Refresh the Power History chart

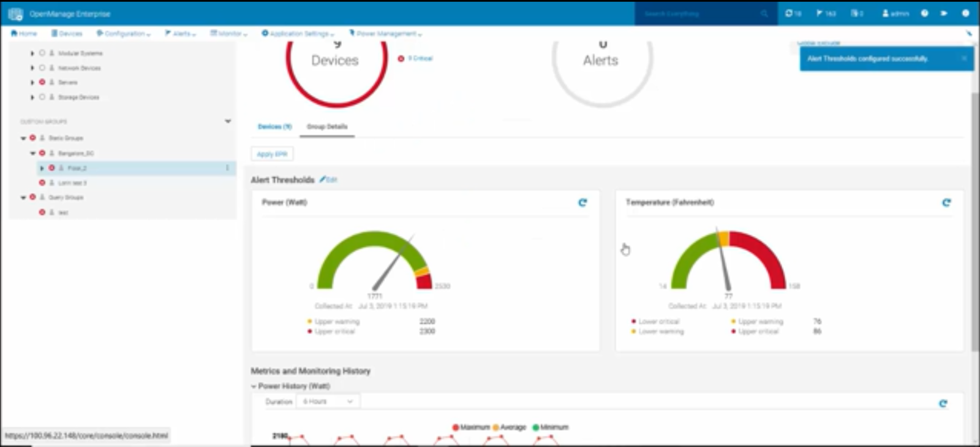tap(943, 403)
